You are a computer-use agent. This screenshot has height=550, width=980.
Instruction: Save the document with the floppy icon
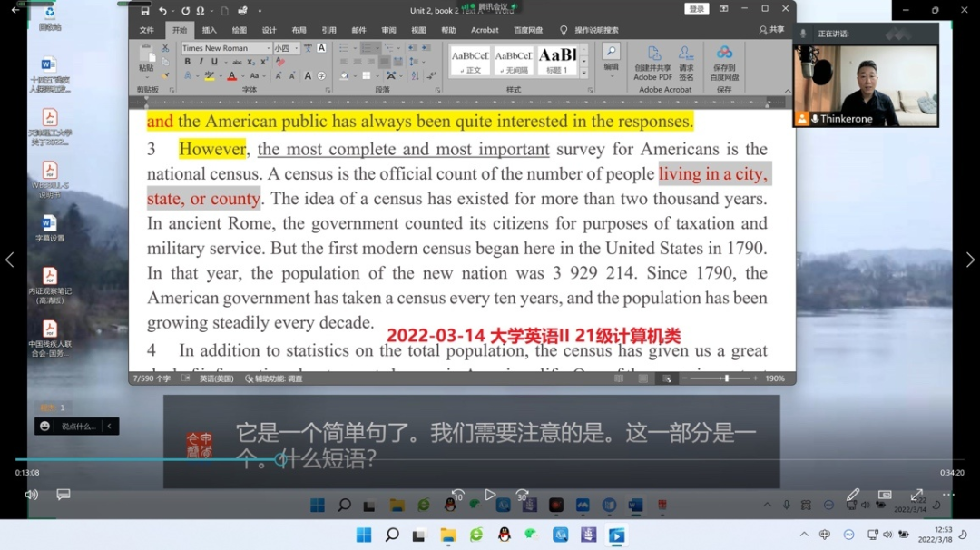point(144,10)
